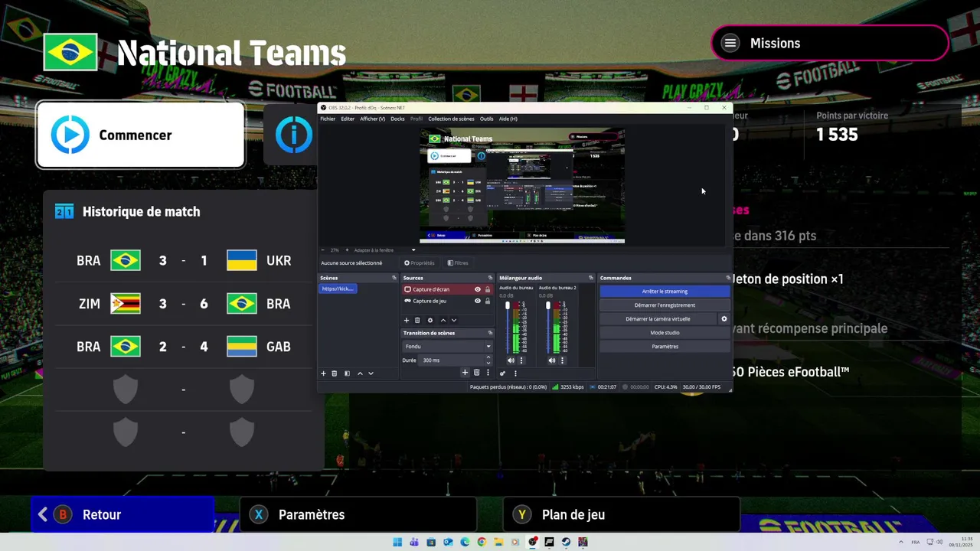Add scene transition with plus icon
The width and height of the screenshot is (980, 551).
coord(465,373)
